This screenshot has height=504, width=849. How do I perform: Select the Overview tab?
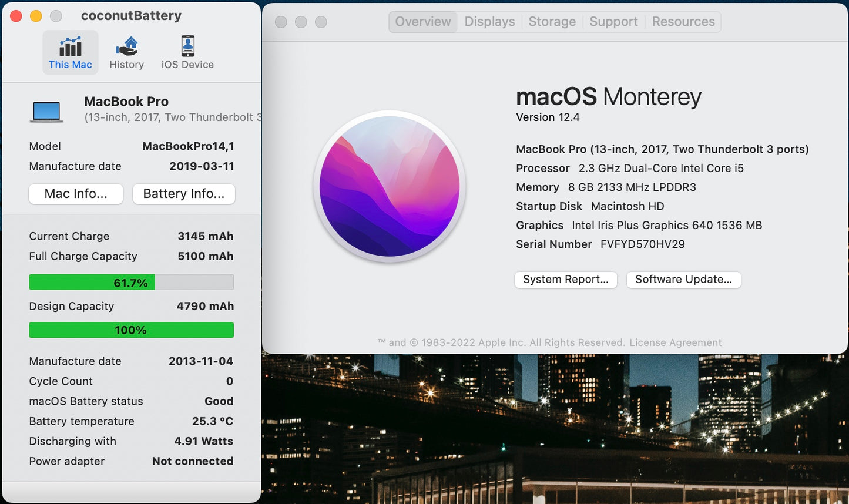(x=423, y=22)
